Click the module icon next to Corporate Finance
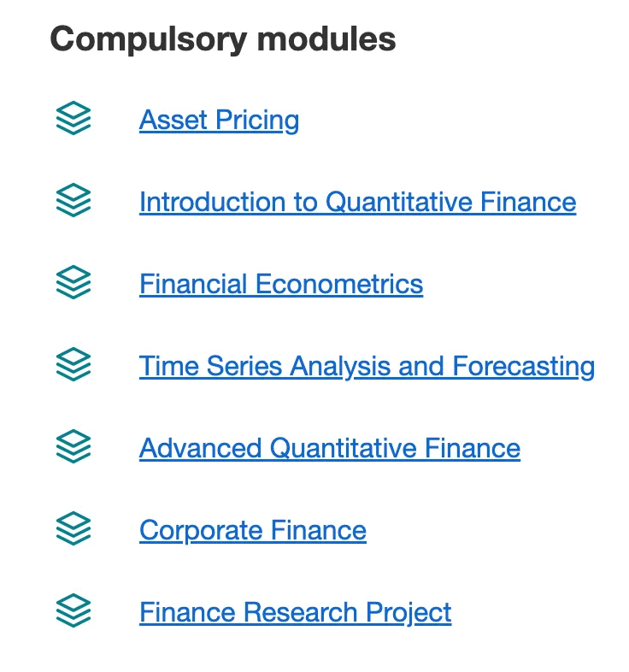This screenshot has width=629, height=672. [x=73, y=529]
